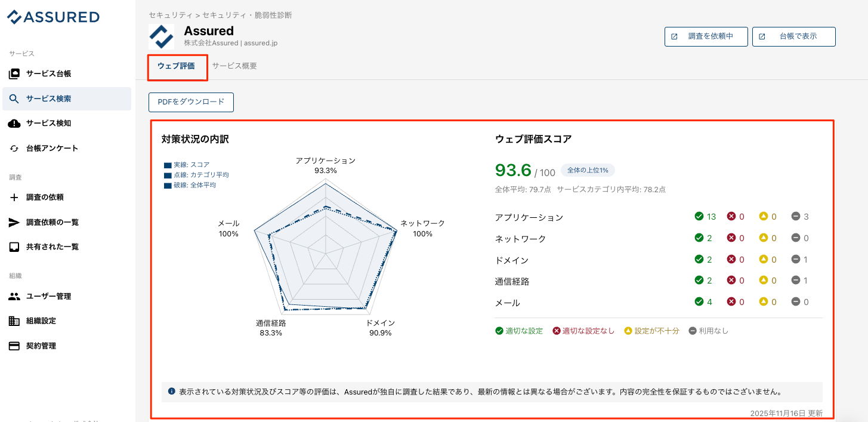Viewport: 868px width, 422px height.
Task: Click the 調査を依頼中 button
Action: pos(706,36)
